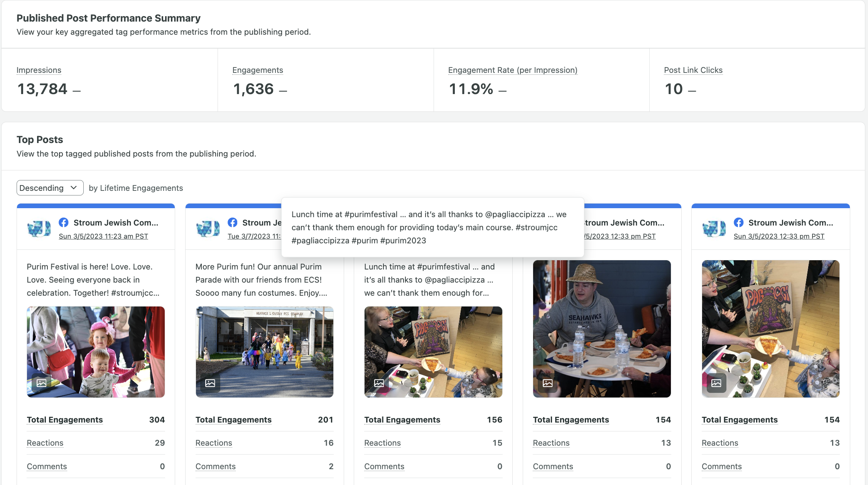Click the Impressions metric label
868x485 pixels.
pyautogui.click(x=39, y=70)
